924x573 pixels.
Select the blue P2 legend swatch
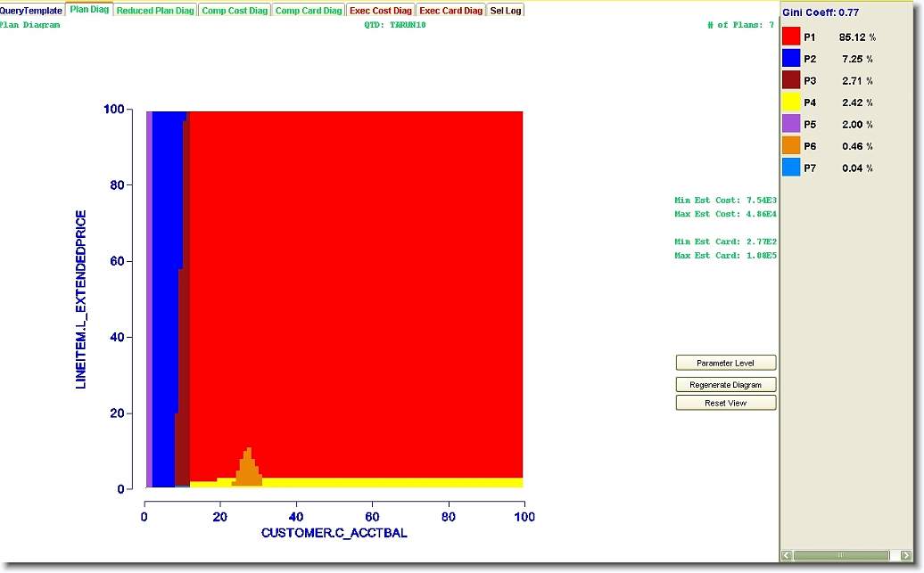tap(791, 59)
